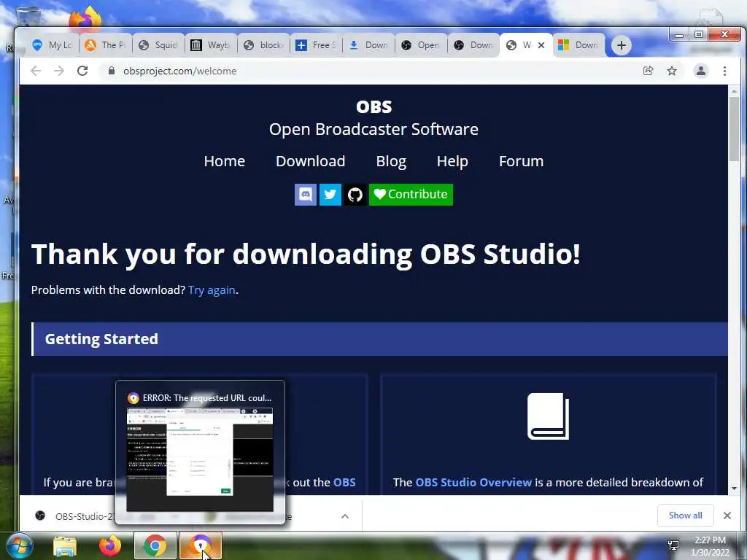Open the OBS Studio Overview link

coord(473,483)
